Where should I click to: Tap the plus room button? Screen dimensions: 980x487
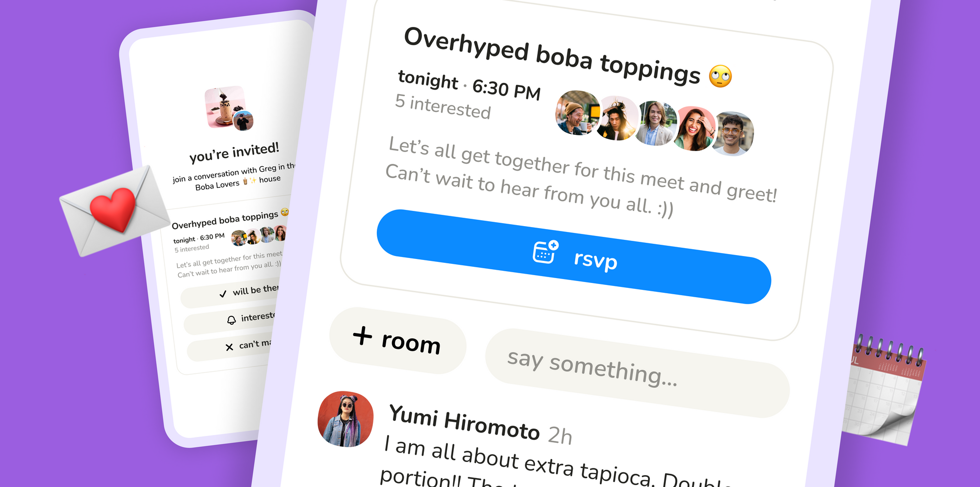coord(397,340)
